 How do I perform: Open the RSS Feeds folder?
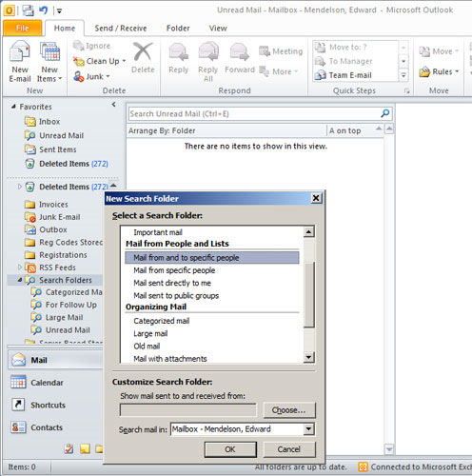click(x=57, y=268)
